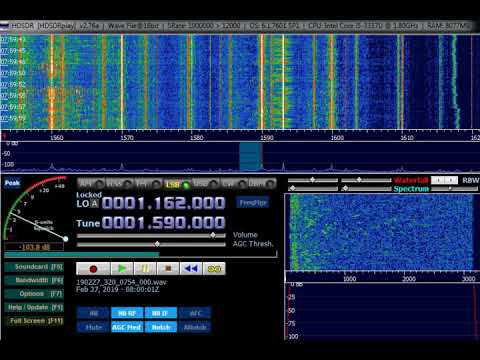Click 1610 on the RF frequency scale

coord(407,138)
